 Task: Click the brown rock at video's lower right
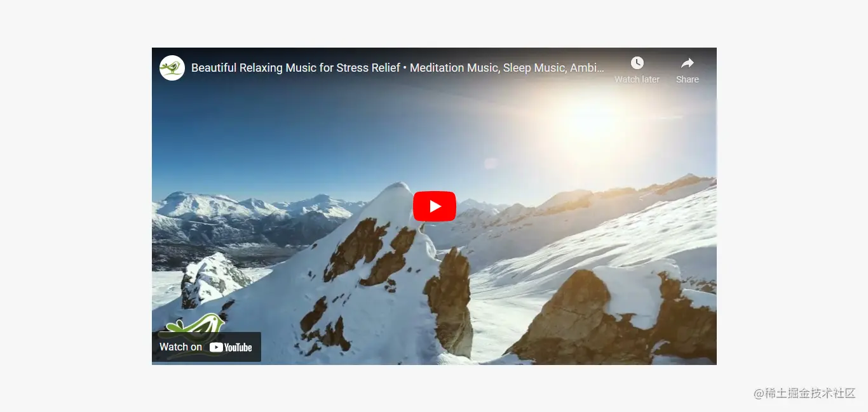(610, 317)
